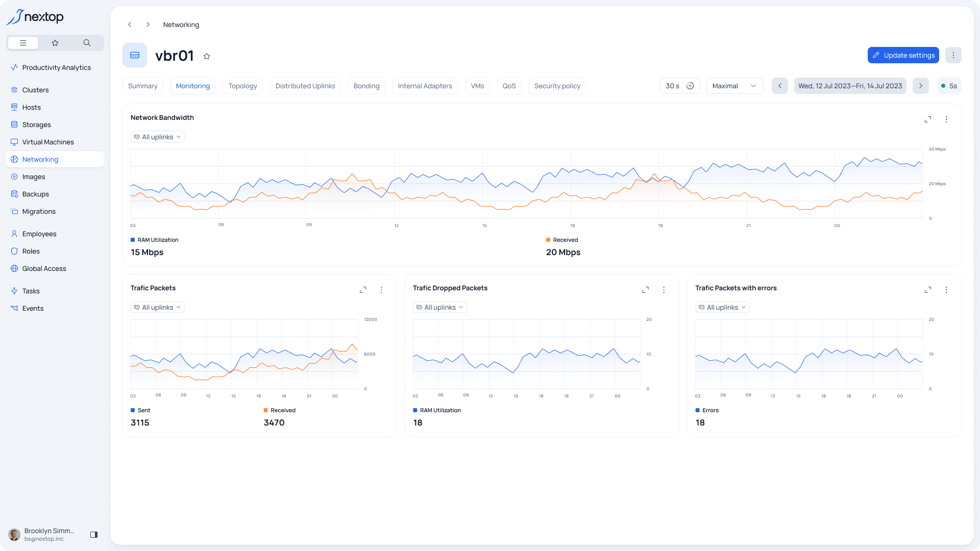This screenshot has height=551, width=980.
Task: Toggle the 5s live refresh indicator
Action: pos(949,86)
